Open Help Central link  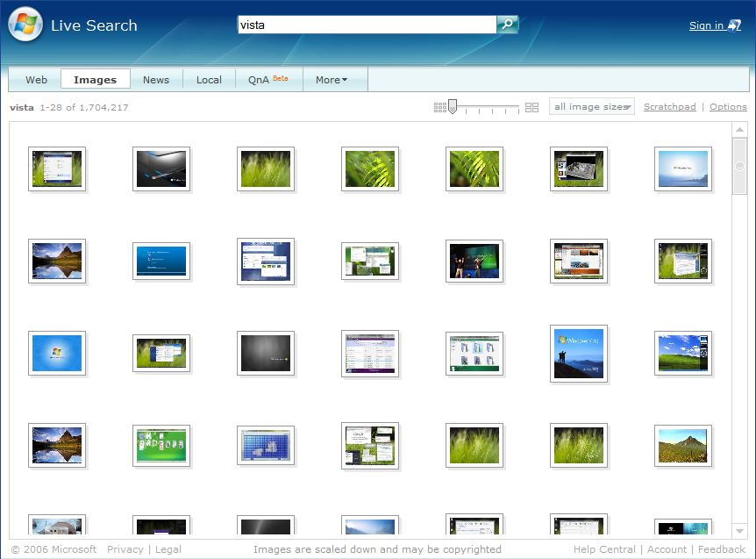click(x=604, y=549)
